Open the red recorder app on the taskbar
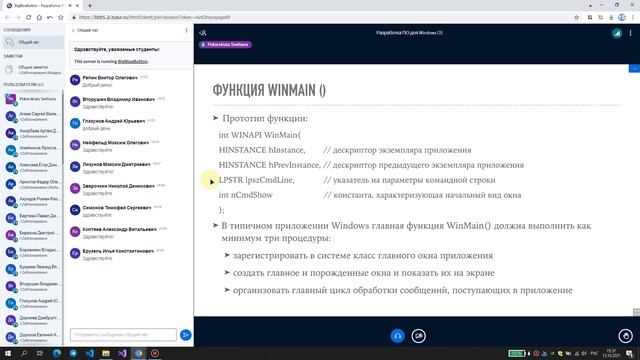Viewport: 640px width, 360px height. click(155, 353)
